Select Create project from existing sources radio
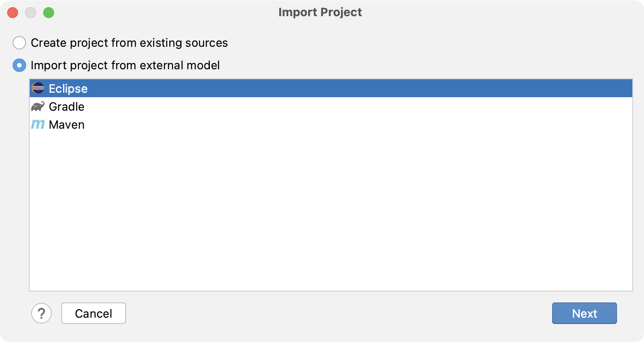Image resolution: width=644 pixels, height=342 pixels. [19, 43]
